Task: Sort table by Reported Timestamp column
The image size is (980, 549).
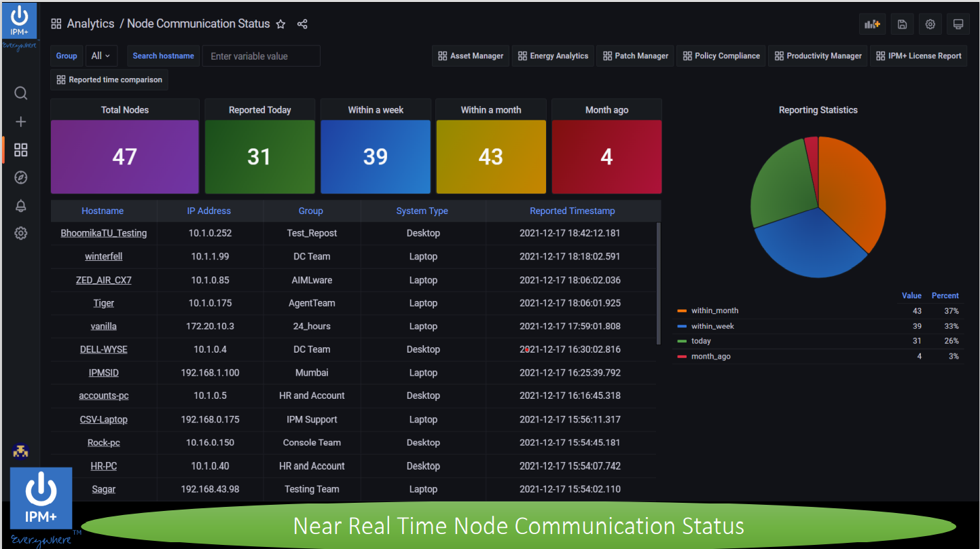Action: pyautogui.click(x=572, y=211)
